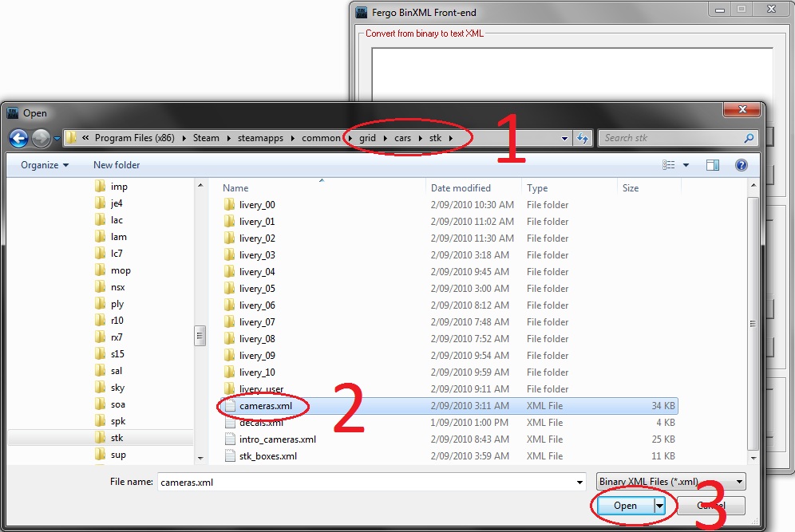The image size is (795, 532).
Task: Change view with the view-mode icon
Action: (x=668, y=164)
